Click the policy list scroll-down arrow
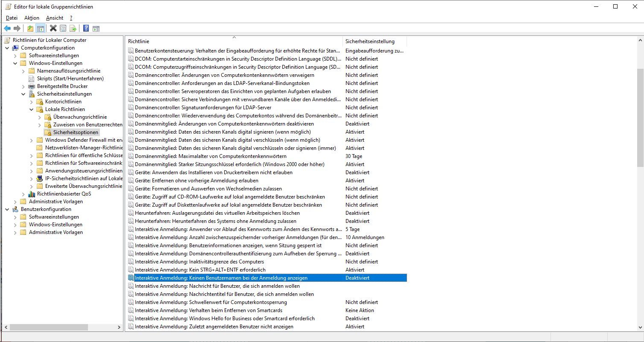This screenshot has height=342, width=644. pos(640,327)
